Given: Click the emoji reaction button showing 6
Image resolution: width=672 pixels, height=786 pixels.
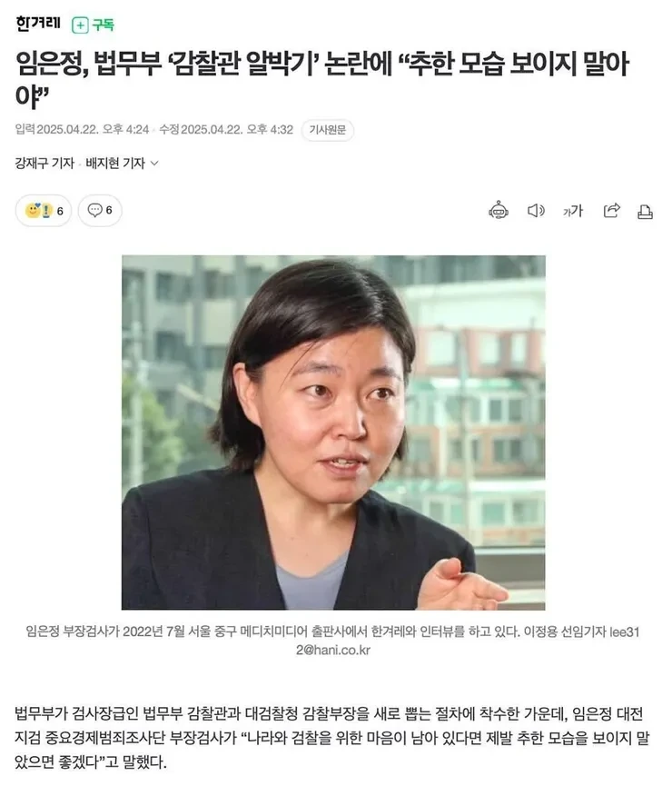Looking at the screenshot, I should coord(44,211).
